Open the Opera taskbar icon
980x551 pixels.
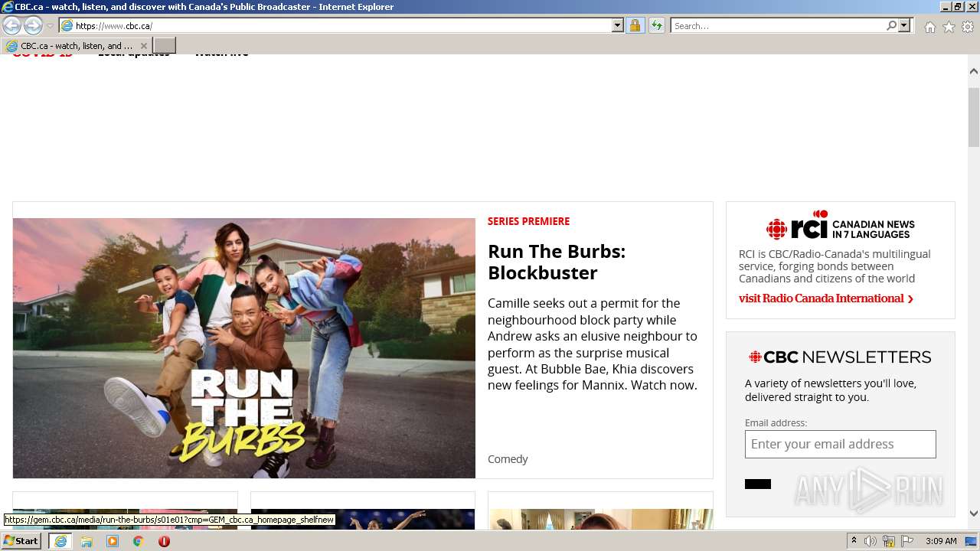click(x=164, y=541)
